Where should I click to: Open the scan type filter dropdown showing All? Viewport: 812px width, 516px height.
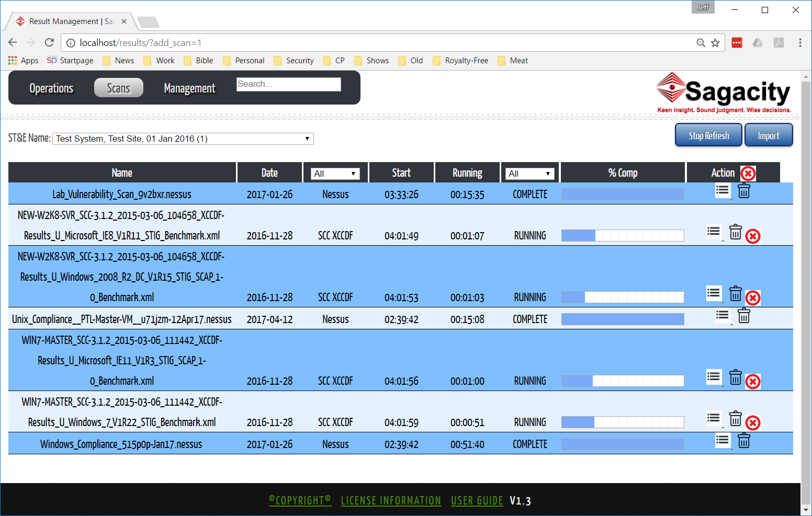pos(335,173)
